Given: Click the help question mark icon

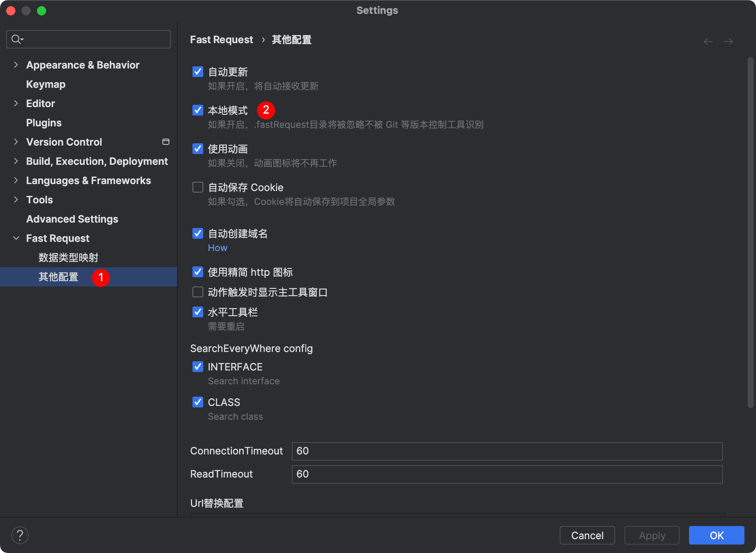Looking at the screenshot, I should point(20,535).
